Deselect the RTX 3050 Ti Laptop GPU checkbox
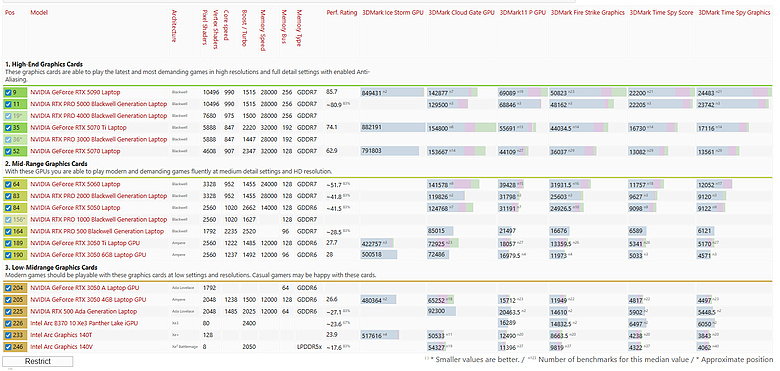Viewport: 780px width, 371px height. point(8,243)
